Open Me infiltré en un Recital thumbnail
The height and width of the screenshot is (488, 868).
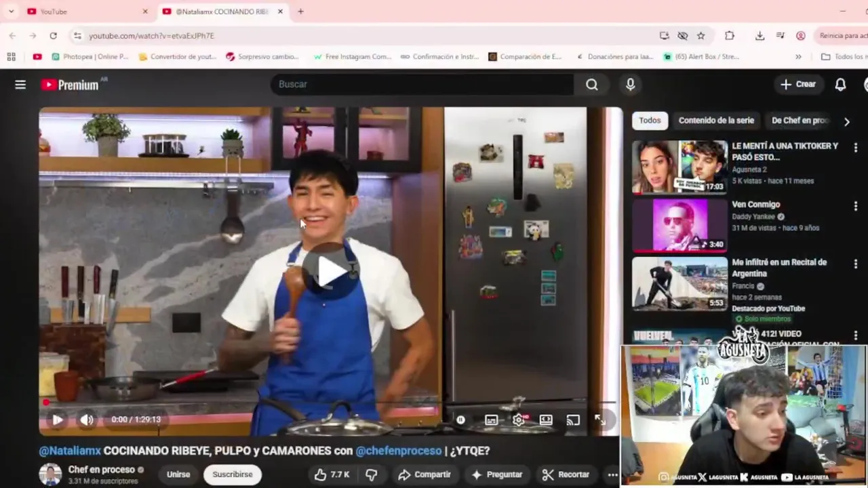pyautogui.click(x=679, y=283)
